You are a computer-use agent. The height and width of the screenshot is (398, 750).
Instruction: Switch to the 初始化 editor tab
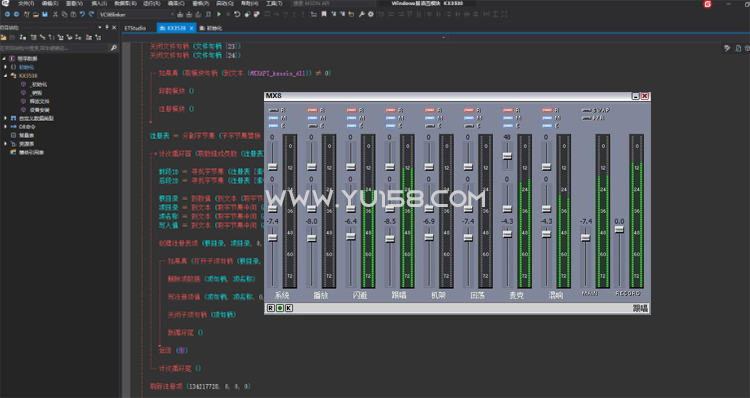211,28
